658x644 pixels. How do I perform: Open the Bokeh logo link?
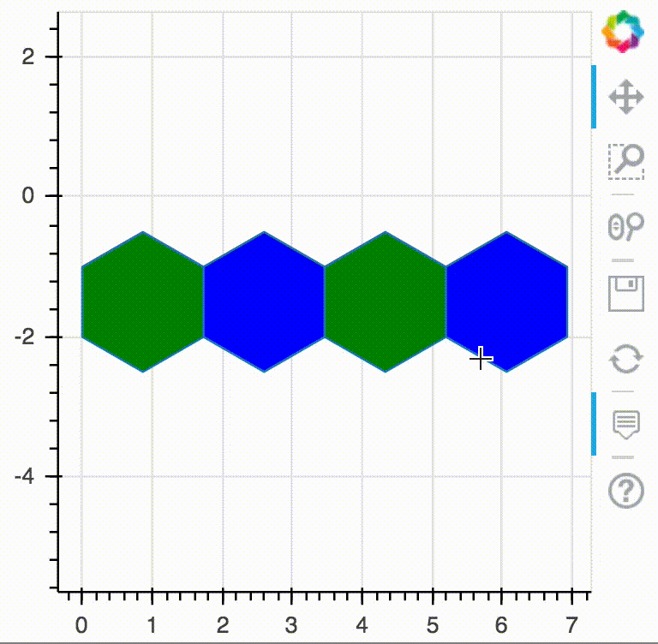coord(623,32)
